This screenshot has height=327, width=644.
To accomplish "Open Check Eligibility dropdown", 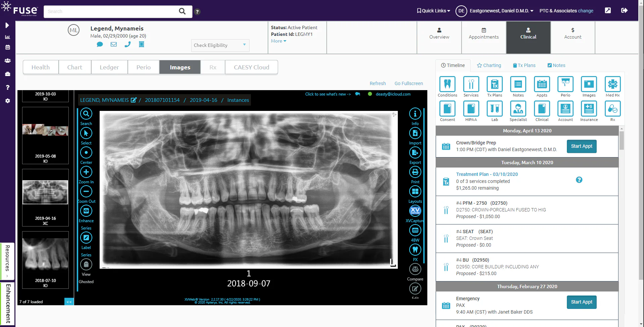I will [220, 45].
